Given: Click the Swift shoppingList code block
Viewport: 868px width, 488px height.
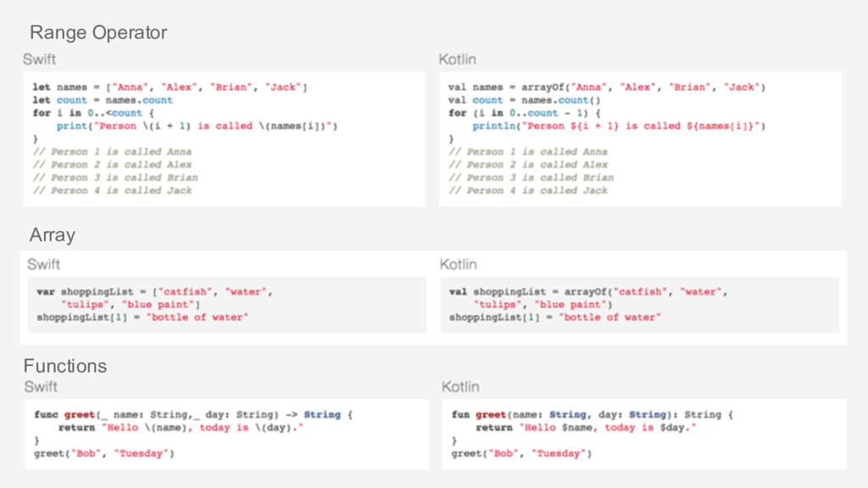Looking at the screenshot, I should tap(227, 305).
